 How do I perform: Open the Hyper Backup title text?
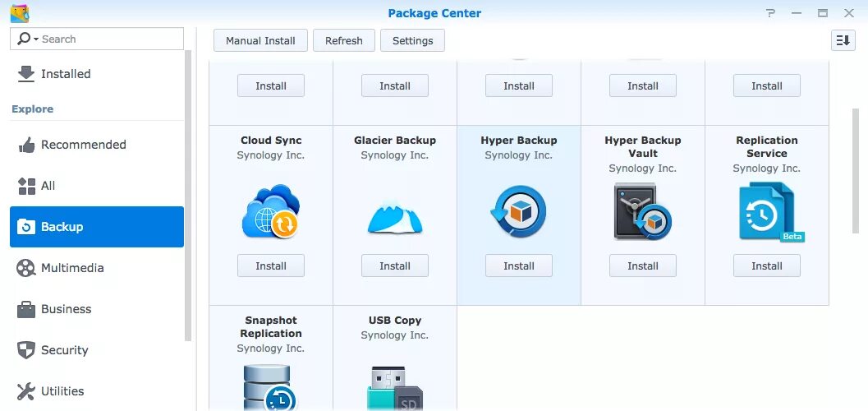[519, 140]
